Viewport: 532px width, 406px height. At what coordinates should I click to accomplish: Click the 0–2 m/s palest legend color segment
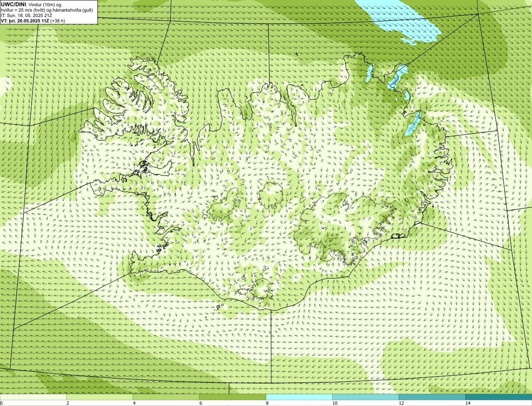(33, 397)
